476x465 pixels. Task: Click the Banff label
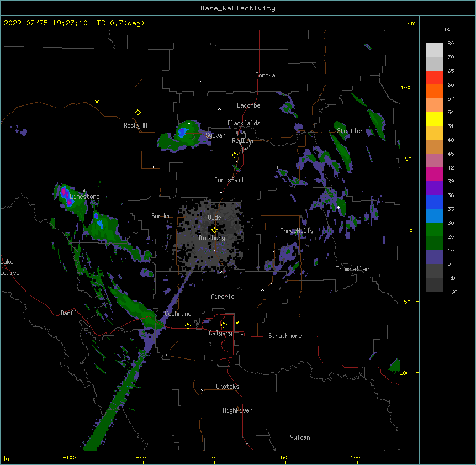point(68,313)
